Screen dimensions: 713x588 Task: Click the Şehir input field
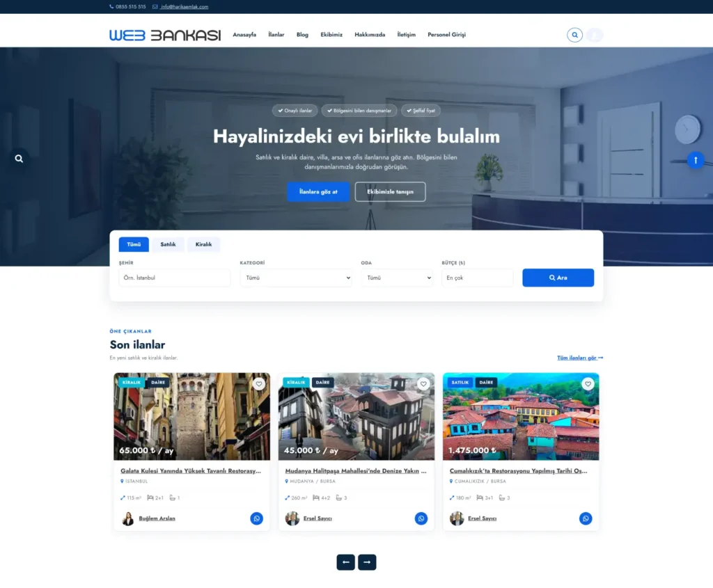pyautogui.click(x=175, y=278)
